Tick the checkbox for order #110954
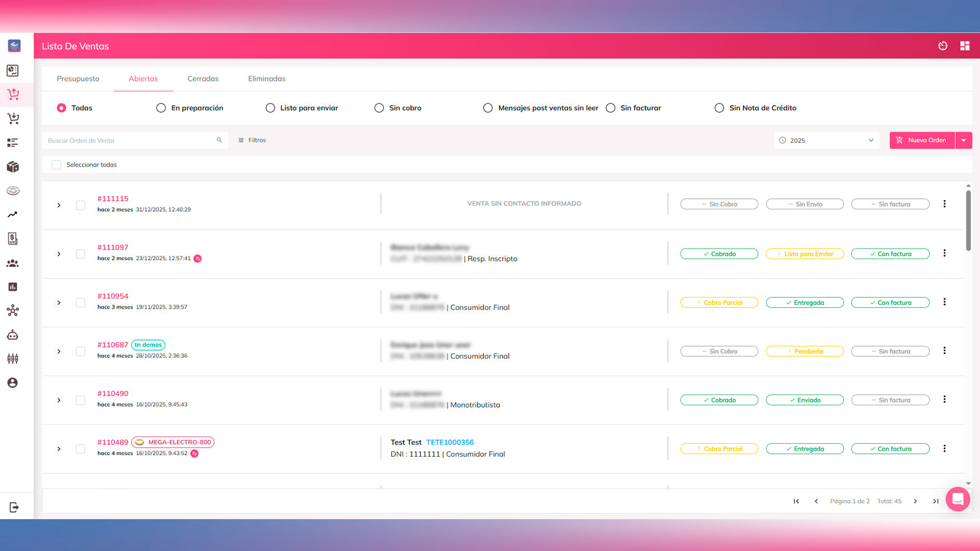 point(80,302)
